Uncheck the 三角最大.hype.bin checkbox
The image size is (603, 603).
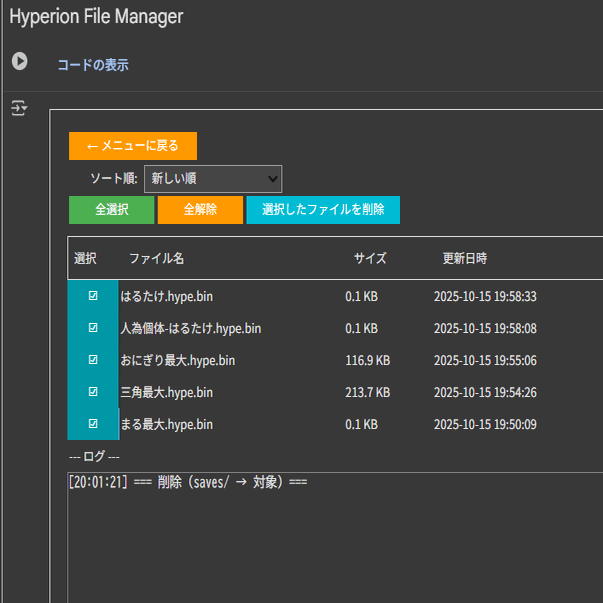tap(93, 392)
